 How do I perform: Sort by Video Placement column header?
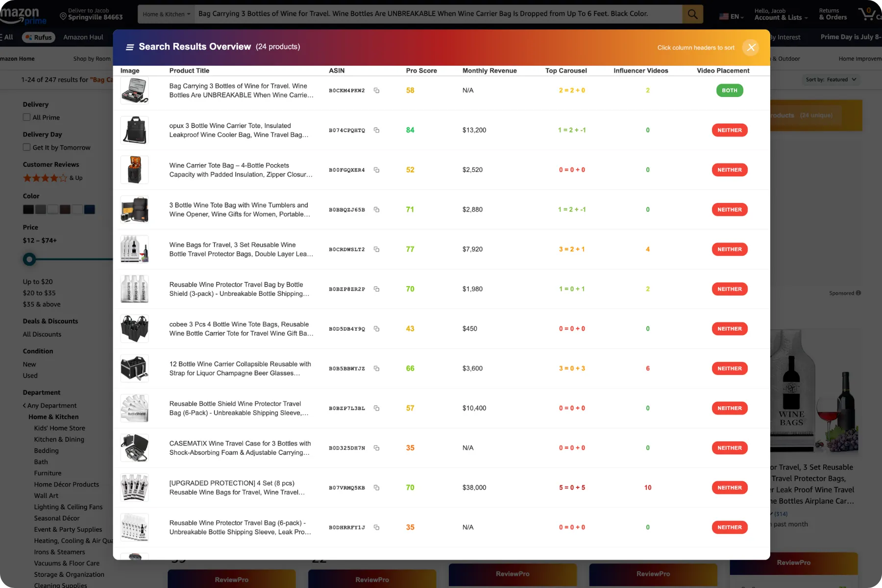pos(723,71)
